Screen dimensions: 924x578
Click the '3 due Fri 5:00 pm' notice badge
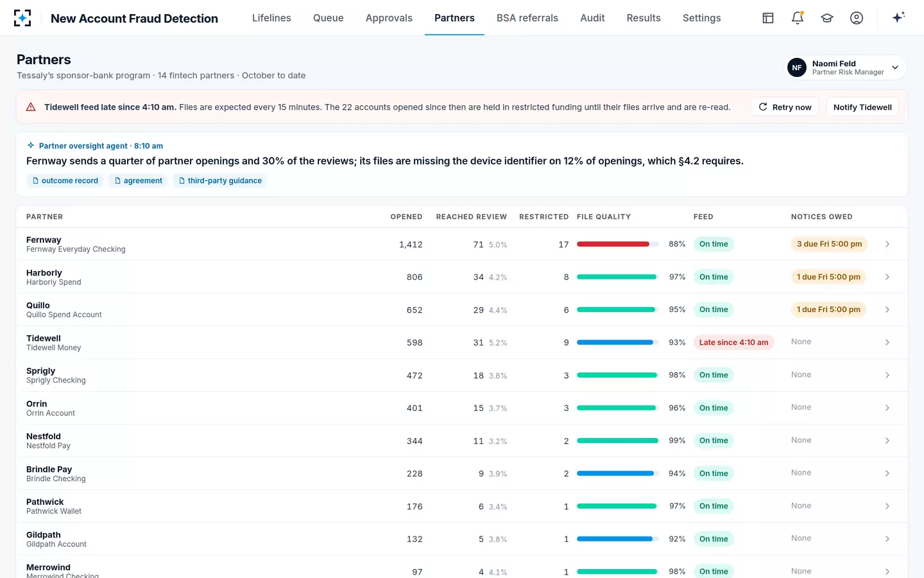[x=829, y=244]
